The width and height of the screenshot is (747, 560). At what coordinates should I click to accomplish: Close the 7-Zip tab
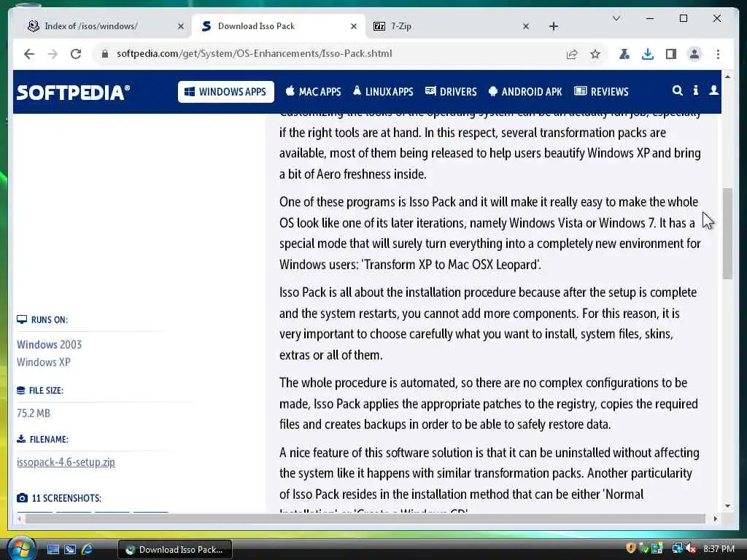[x=525, y=27]
